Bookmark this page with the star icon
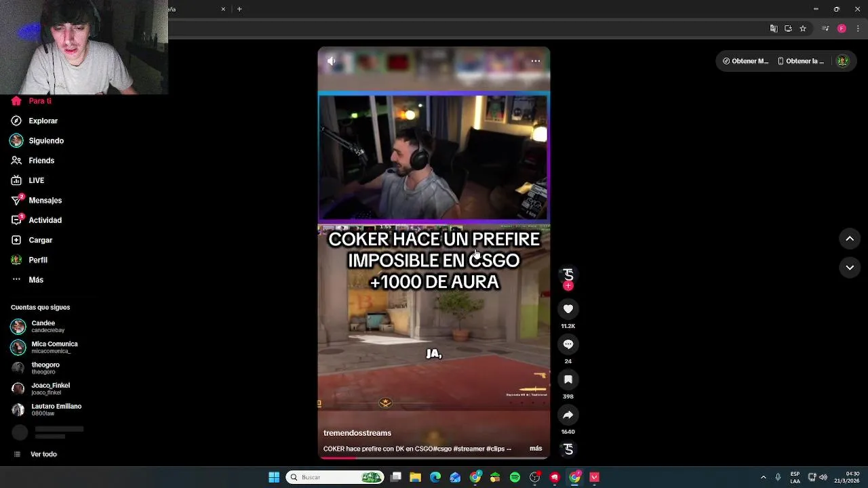This screenshot has height=488, width=868. click(x=803, y=28)
